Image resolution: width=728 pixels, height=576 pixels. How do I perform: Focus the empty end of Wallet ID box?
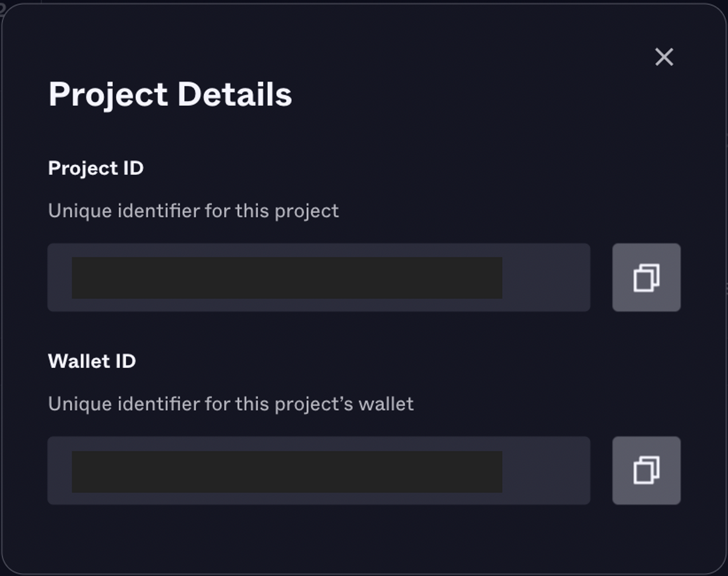546,470
